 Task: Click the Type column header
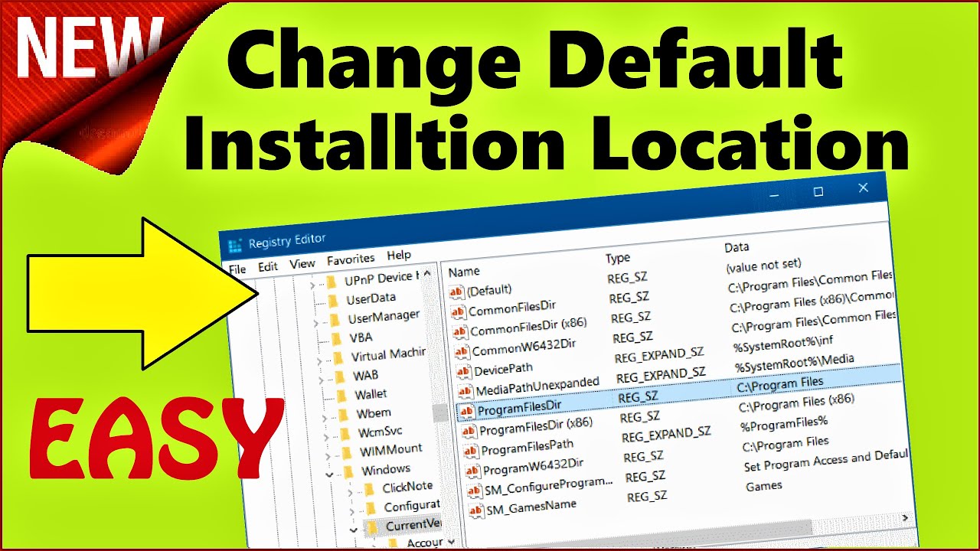[x=618, y=259]
